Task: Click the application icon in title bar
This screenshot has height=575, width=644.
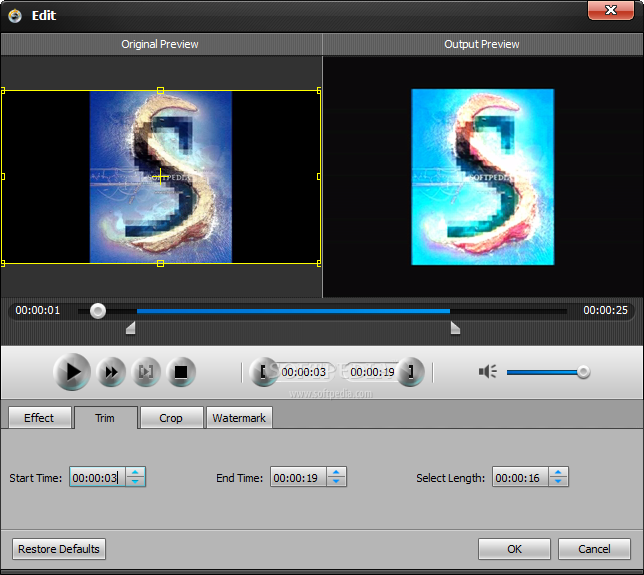Action: tap(15, 16)
